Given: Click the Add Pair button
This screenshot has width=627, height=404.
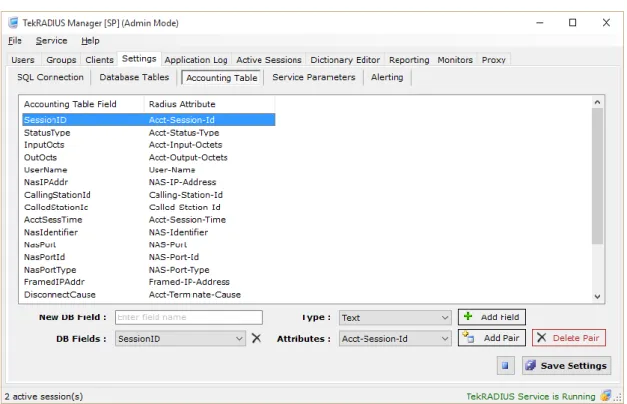Looking at the screenshot, I should point(491,338).
